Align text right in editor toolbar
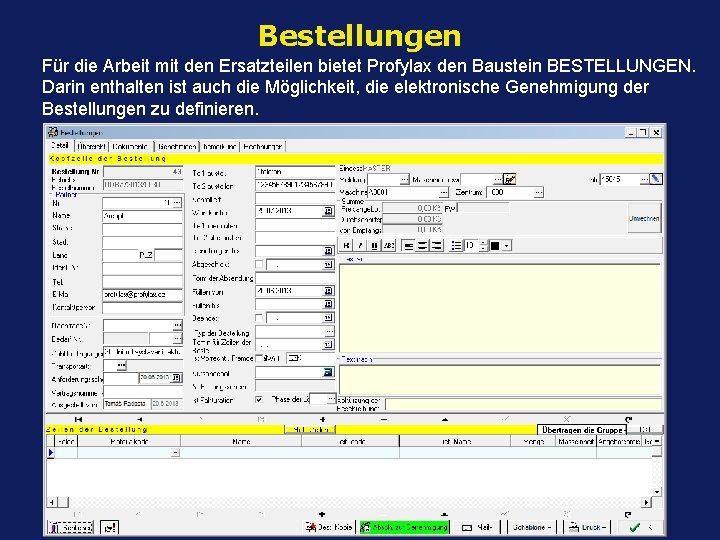 point(436,246)
